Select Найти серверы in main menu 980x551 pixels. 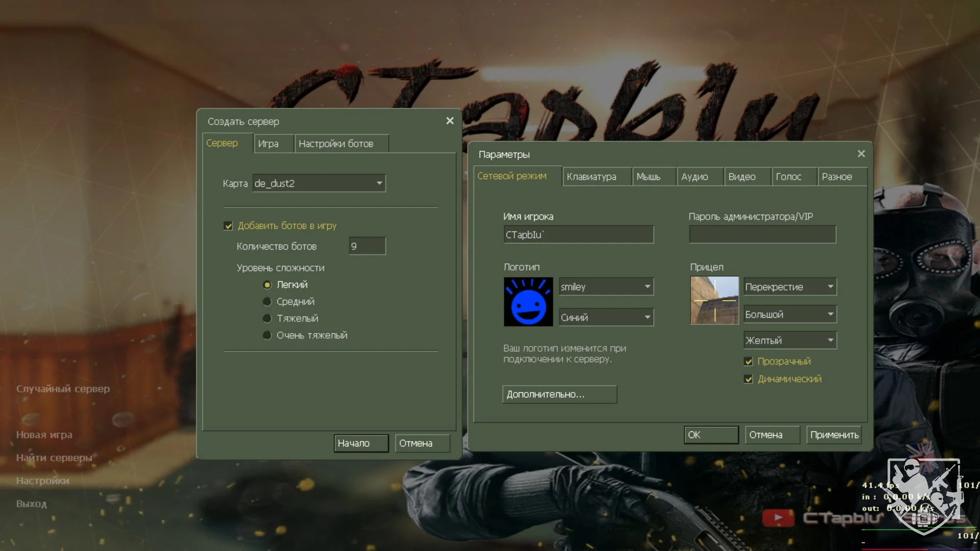[54, 458]
